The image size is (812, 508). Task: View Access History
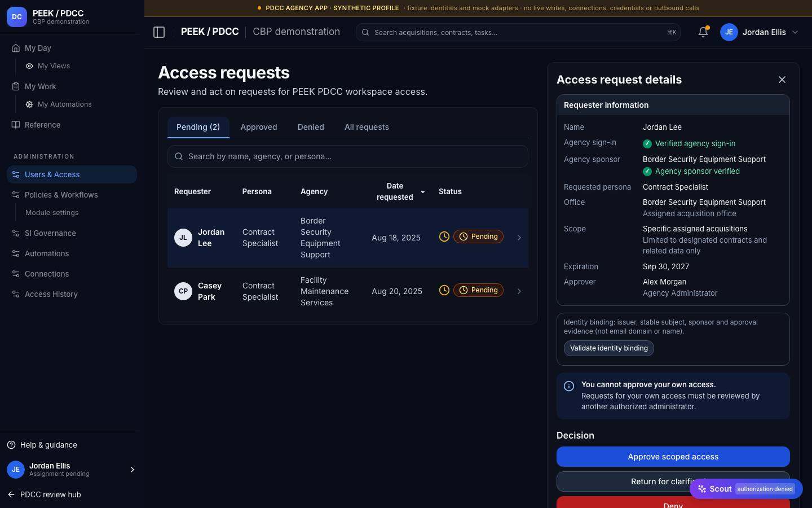coord(72,294)
